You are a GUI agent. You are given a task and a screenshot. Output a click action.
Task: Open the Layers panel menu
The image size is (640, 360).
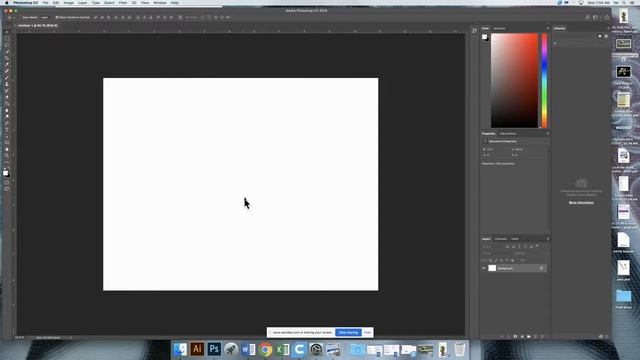click(548, 239)
